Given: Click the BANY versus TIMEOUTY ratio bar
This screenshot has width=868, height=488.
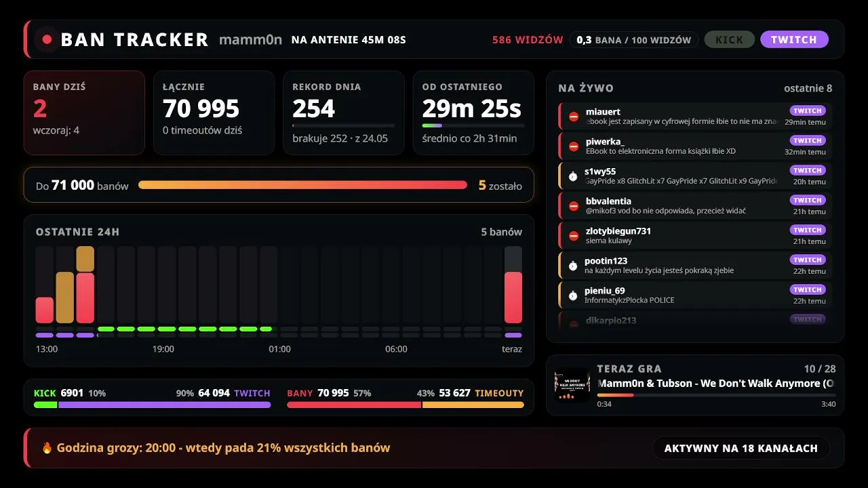Looking at the screenshot, I should click(406, 405).
